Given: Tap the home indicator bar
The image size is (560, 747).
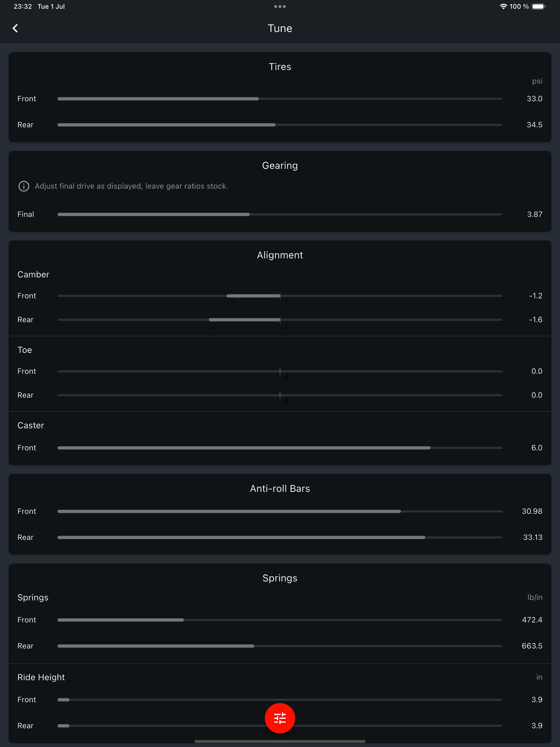Looking at the screenshot, I should click(280, 742).
